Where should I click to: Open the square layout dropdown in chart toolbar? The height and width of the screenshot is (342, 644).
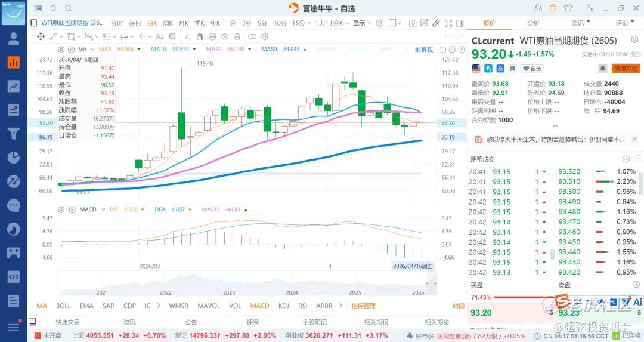pyautogui.click(x=395, y=23)
